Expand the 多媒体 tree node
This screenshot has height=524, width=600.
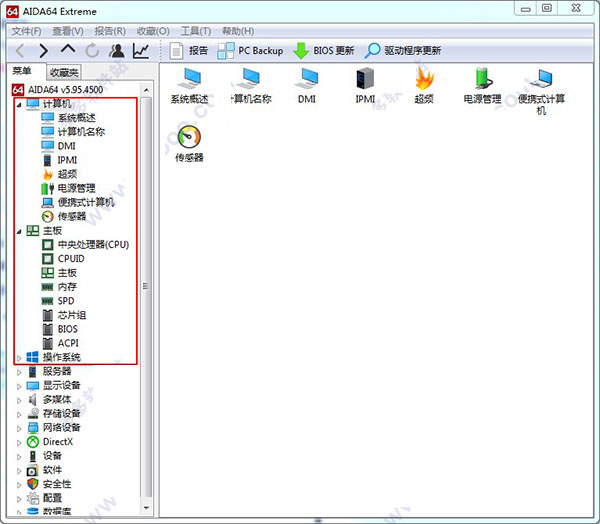click(19, 400)
